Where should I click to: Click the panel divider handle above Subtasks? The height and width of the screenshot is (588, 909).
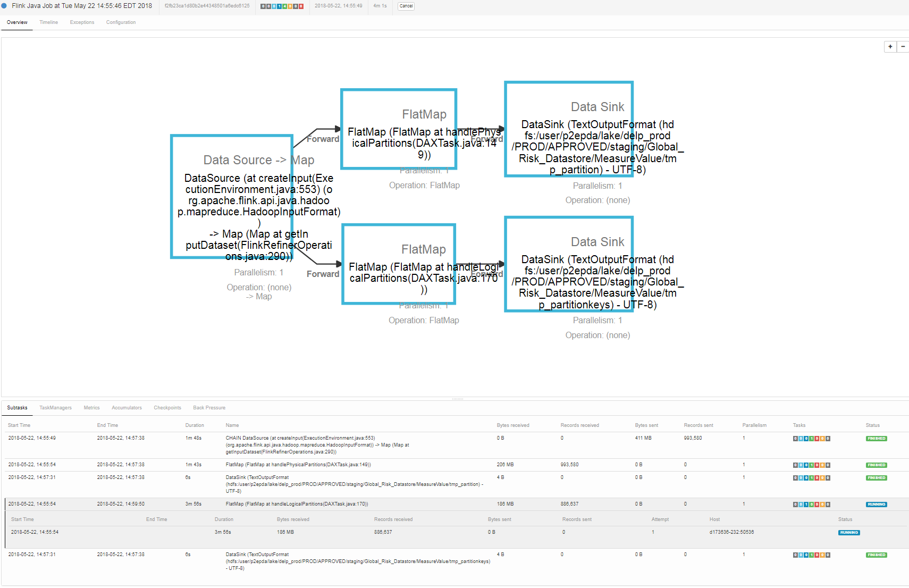click(x=457, y=399)
